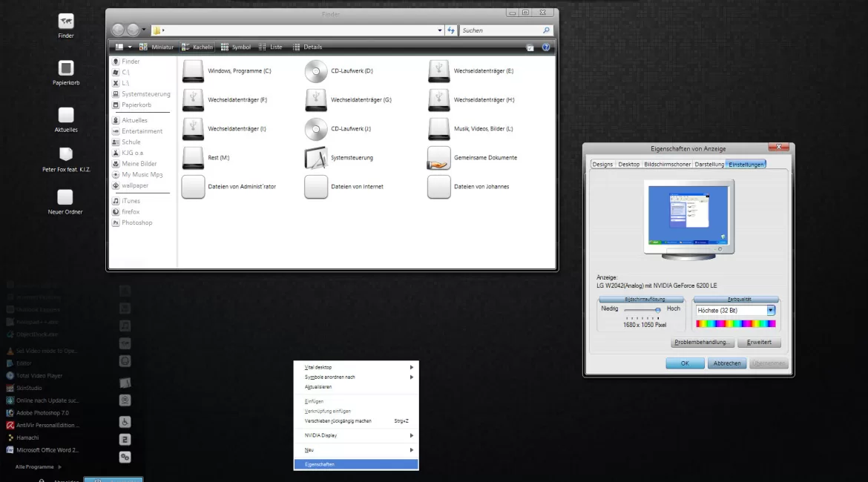Viewport: 868px width, 482px height.
Task: Open the CD-Laufwerk (D:) disc icon
Action: pos(316,71)
